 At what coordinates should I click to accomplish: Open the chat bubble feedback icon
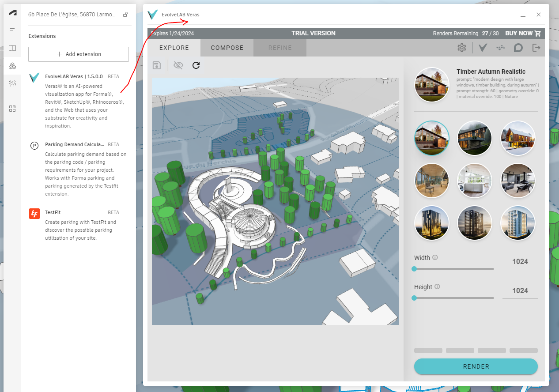[518, 48]
